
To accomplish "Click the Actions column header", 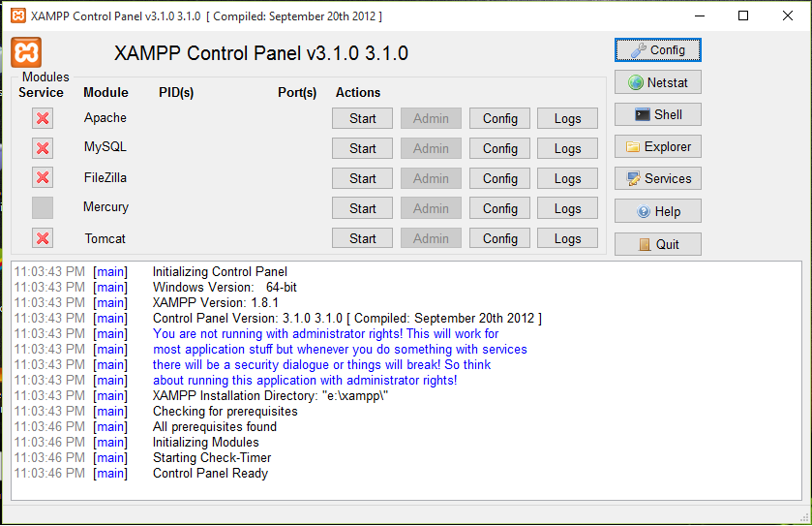I will (358, 92).
